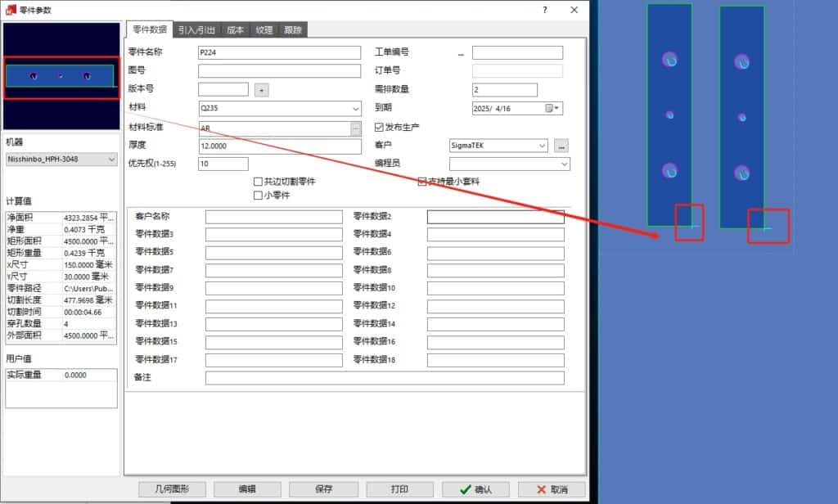The width and height of the screenshot is (838, 504).
Task: Click the green checkmark confirm button
Action: point(476,489)
